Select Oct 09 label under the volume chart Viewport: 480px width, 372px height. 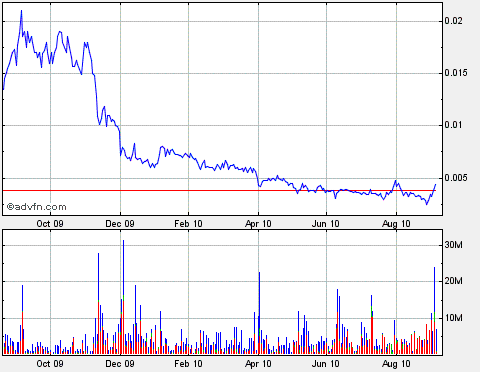click(50, 363)
